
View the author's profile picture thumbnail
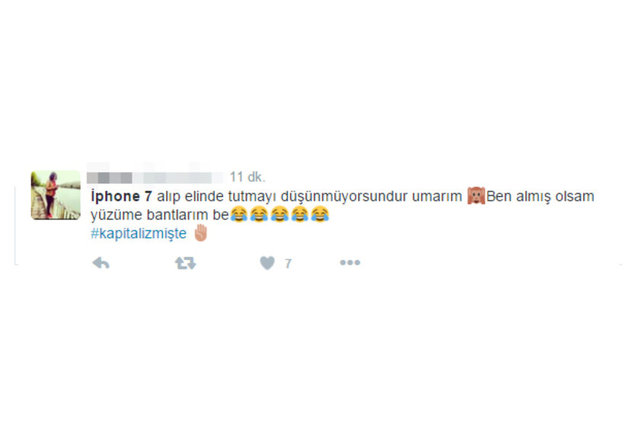coord(56,195)
